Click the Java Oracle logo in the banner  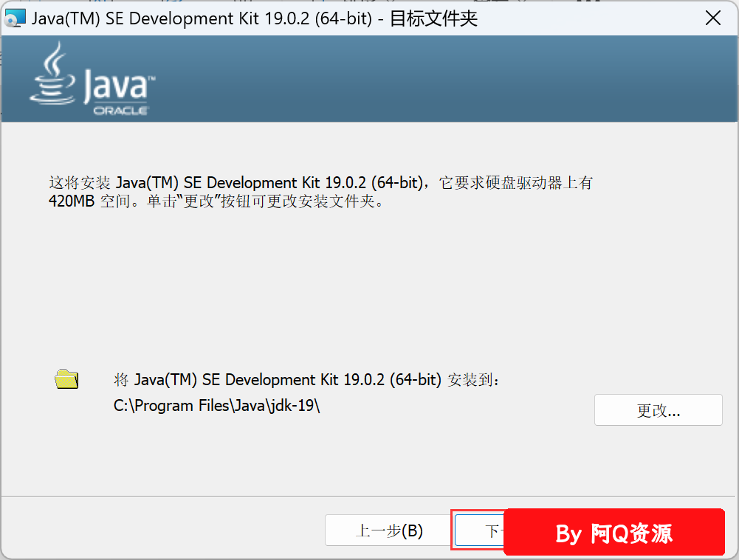pos(92,79)
